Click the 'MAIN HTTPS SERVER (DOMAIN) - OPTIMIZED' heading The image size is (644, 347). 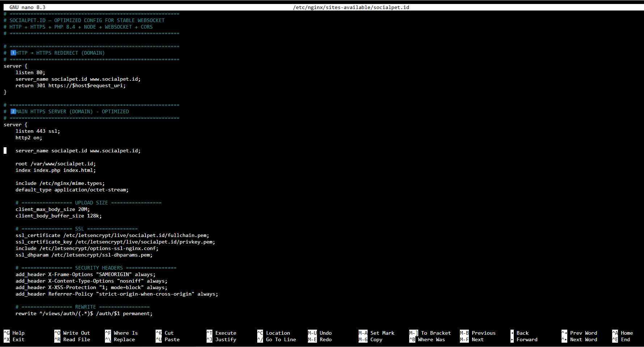tap(66, 111)
